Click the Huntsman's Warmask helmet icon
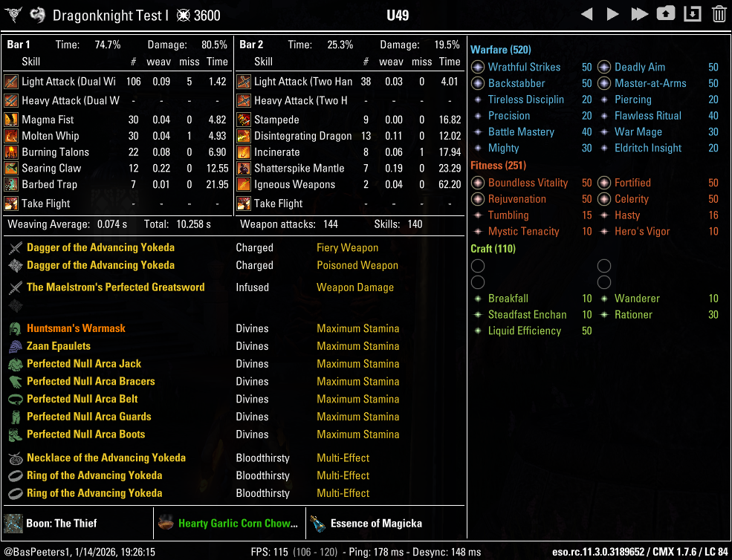 pos(16,328)
